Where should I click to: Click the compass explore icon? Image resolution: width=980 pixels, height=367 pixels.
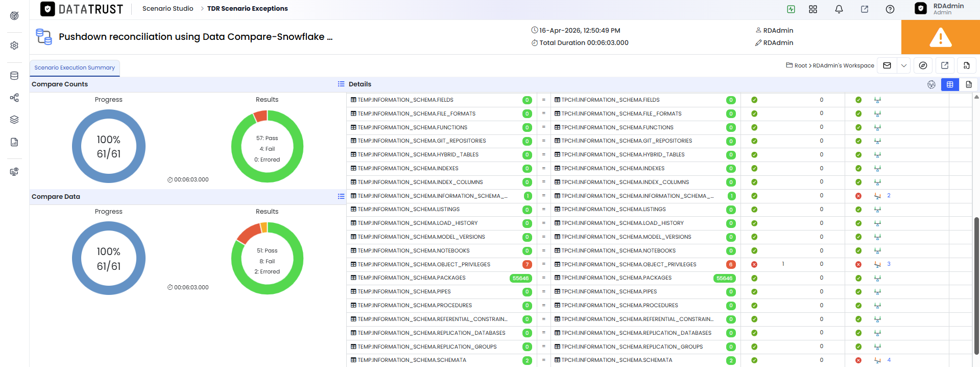[923, 65]
